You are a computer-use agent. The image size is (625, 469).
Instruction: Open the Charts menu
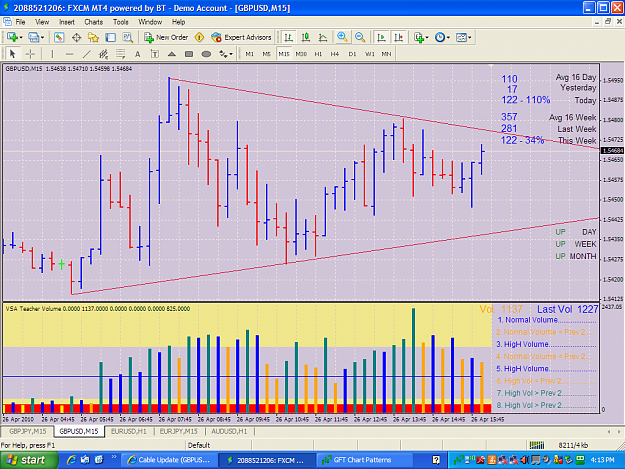click(94, 22)
